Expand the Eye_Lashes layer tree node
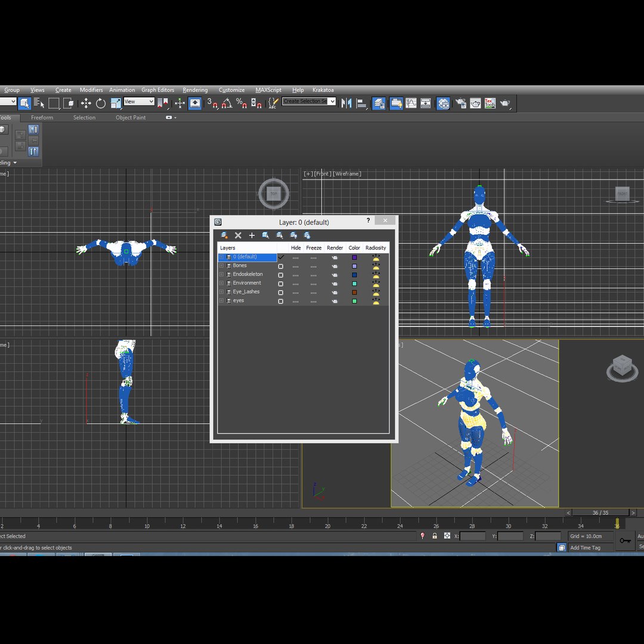 (221, 292)
